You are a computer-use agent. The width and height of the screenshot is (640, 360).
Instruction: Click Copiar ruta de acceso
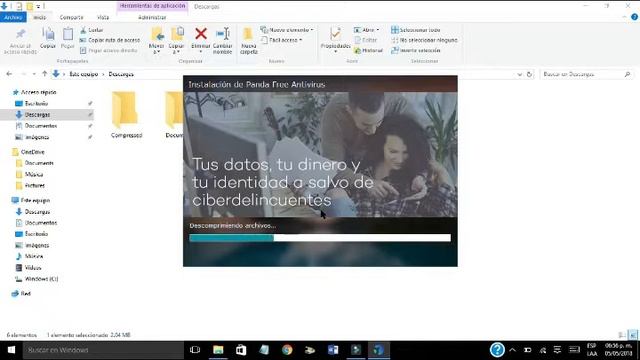110,40
